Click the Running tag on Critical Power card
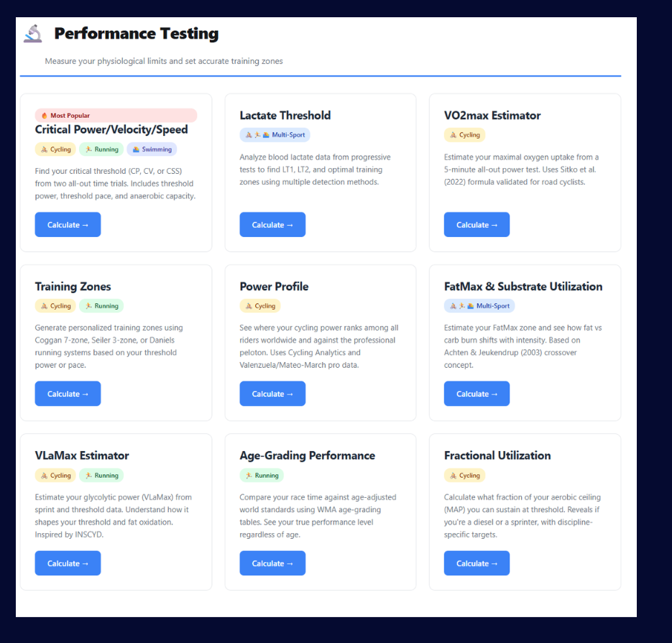 (101, 149)
